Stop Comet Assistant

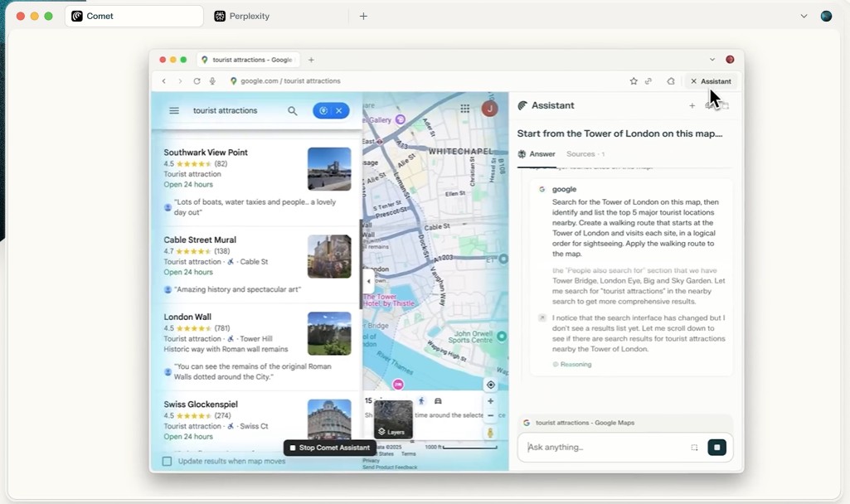pyautogui.click(x=329, y=448)
